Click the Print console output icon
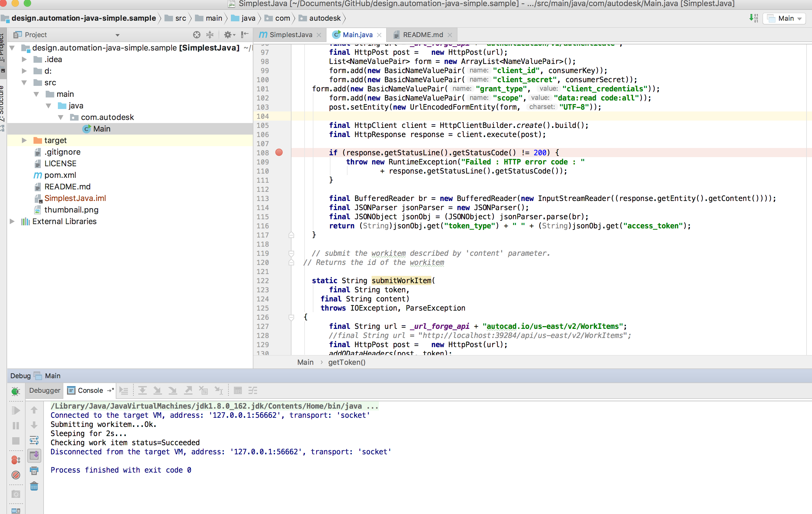Image resolution: width=812 pixels, height=514 pixels. [34, 470]
